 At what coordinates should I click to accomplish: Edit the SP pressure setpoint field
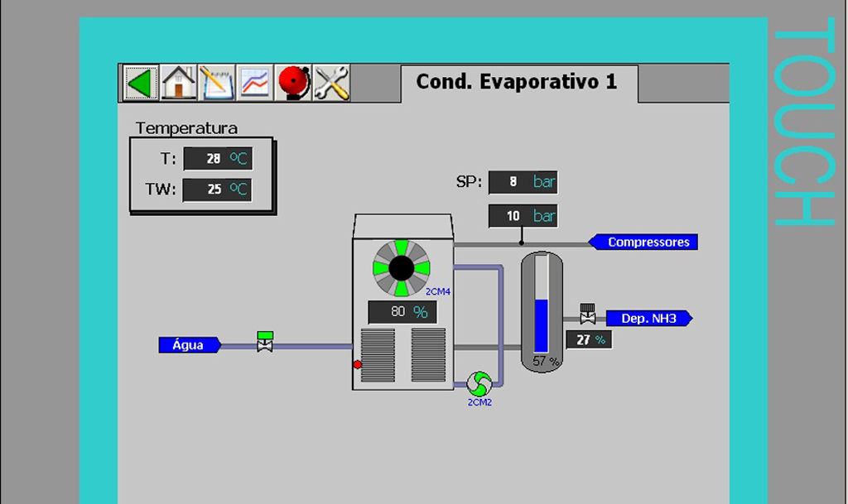523,182
